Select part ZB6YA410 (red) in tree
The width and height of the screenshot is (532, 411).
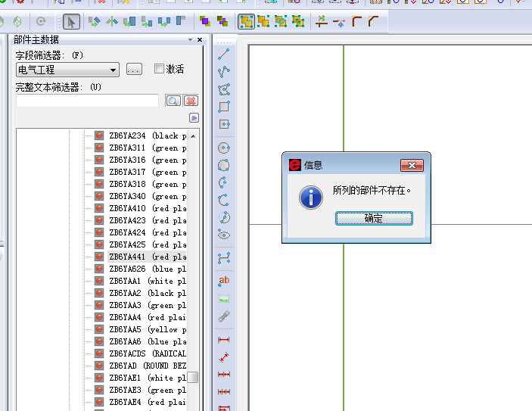click(148, 208)
